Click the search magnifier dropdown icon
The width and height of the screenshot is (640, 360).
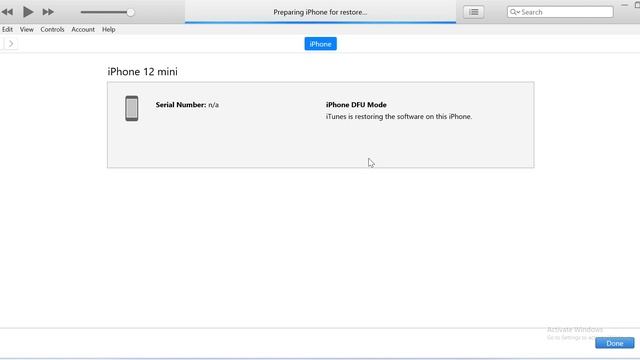tap(515, 12)
